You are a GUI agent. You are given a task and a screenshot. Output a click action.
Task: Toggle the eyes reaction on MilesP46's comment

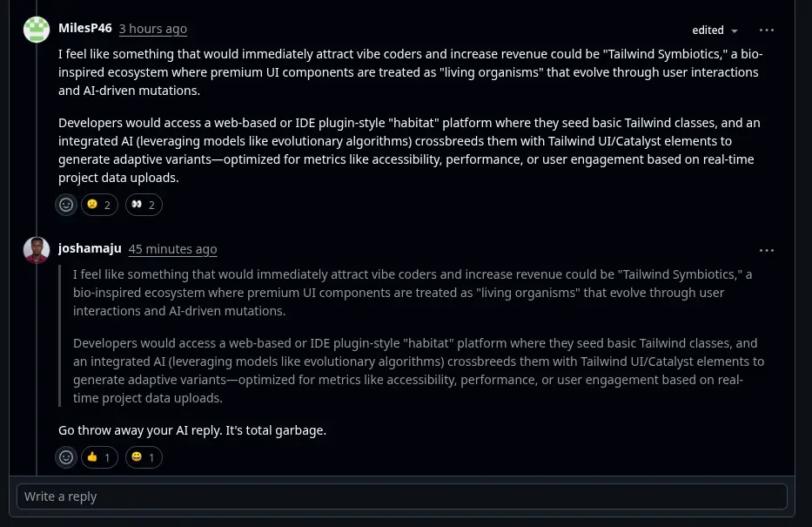pos(144,205)
